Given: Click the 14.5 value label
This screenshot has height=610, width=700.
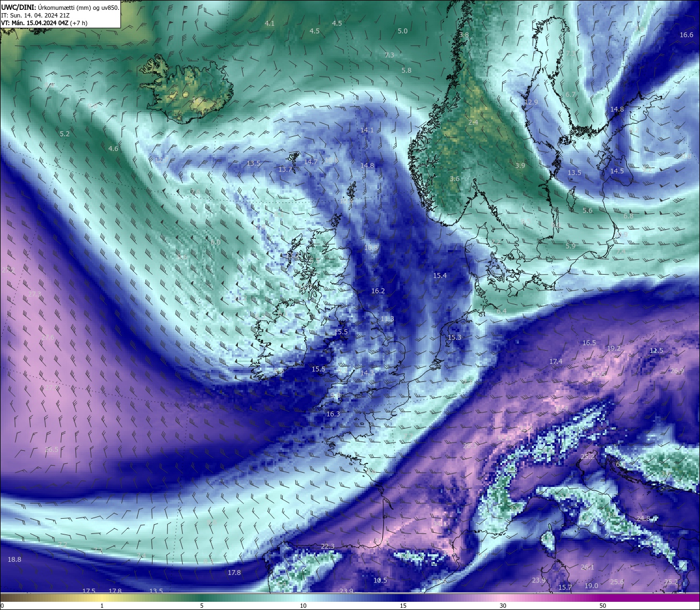Looking at the screenshot, I should (617, 171).
